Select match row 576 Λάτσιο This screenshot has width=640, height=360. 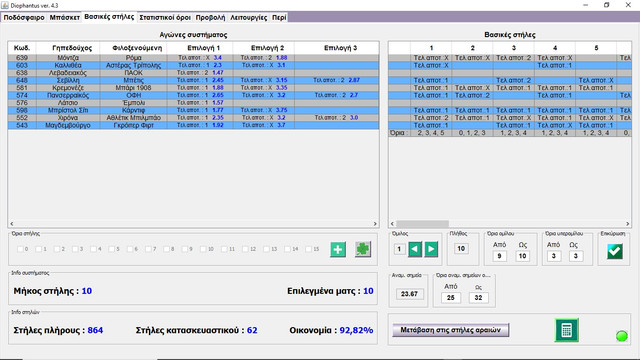pyautogui.click(x=193, y=103)
